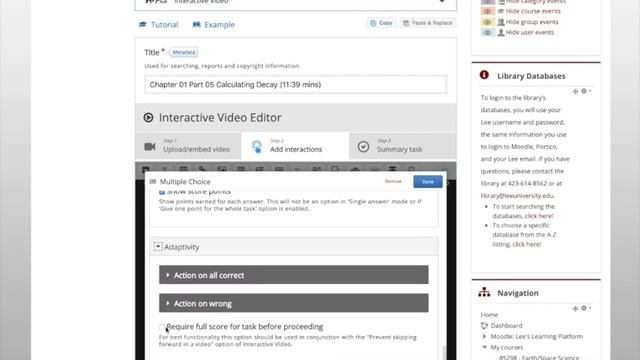Click move icon in Library Databases block
640x360 pixels.
click(x=575, y=91)
